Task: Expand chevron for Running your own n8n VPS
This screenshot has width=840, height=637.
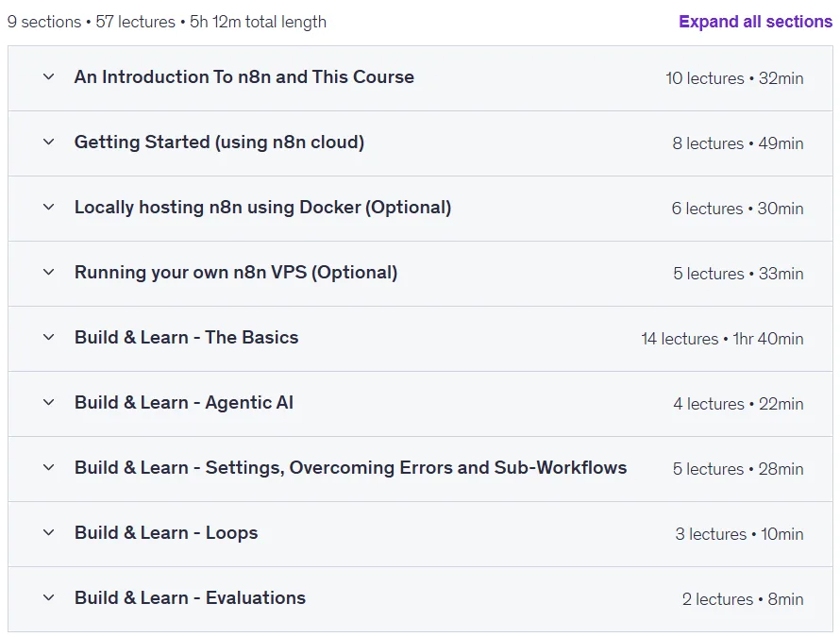Action: (49, 272)
